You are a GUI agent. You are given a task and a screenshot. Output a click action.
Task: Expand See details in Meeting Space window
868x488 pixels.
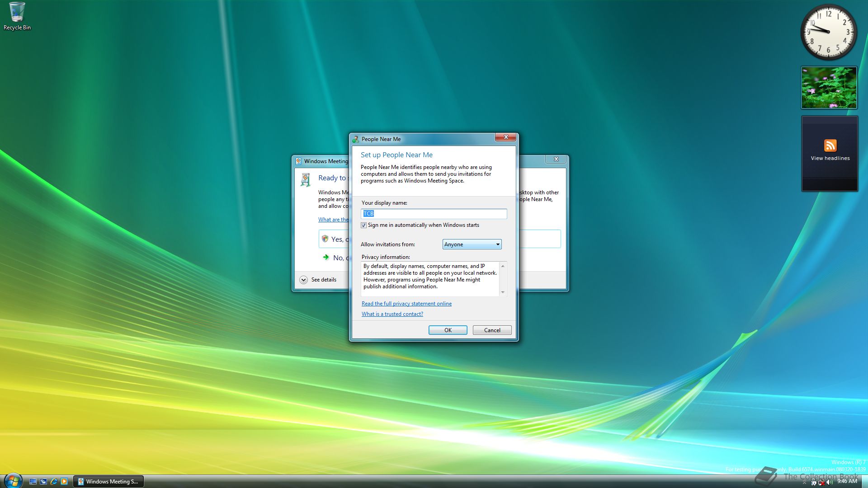point(303,280)
